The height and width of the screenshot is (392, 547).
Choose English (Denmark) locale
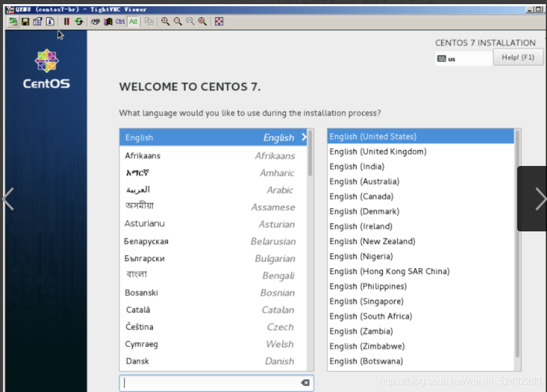coord(420,211)
